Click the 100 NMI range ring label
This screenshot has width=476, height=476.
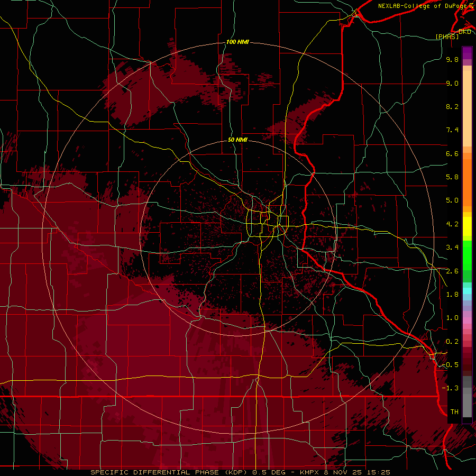(x=237, y=42)
